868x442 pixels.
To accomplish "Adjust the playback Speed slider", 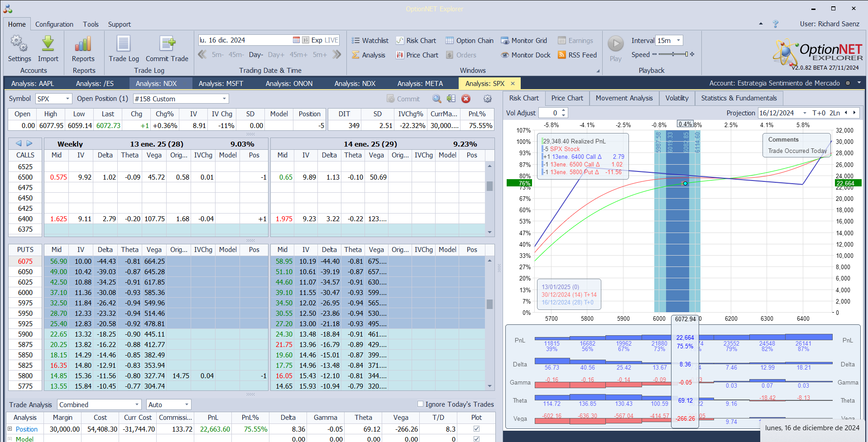I will (x=673, y=54).
